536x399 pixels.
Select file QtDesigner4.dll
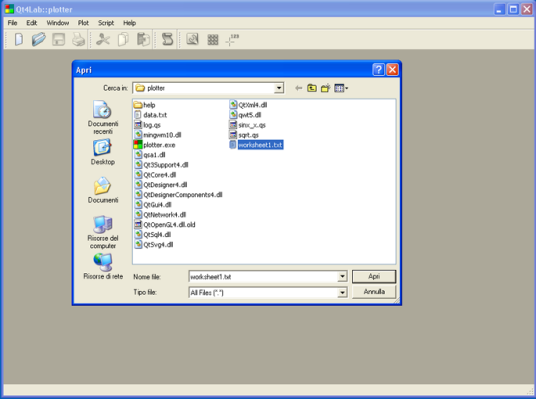pyautogui.click(x=161, y=185)
